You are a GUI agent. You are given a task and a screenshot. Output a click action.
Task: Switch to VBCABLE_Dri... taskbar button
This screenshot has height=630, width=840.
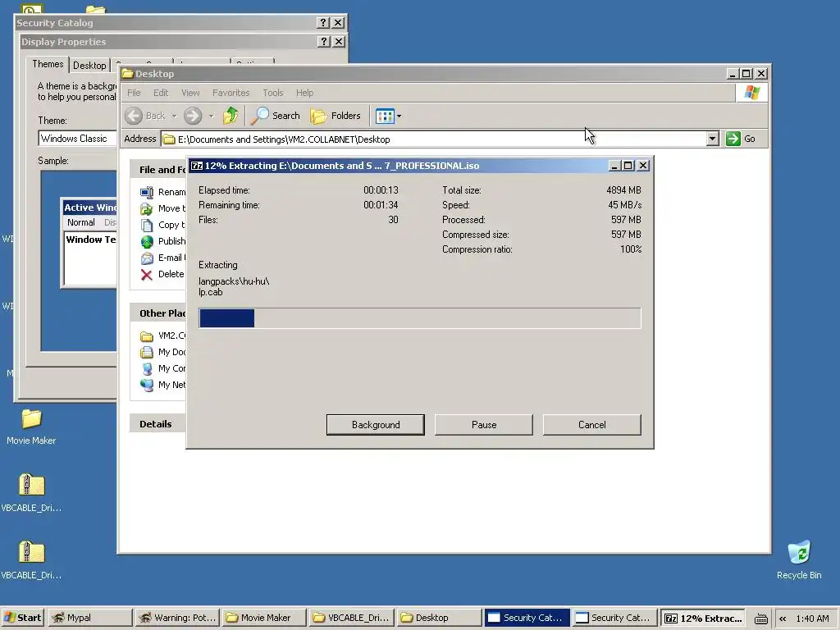click(351, 618)
